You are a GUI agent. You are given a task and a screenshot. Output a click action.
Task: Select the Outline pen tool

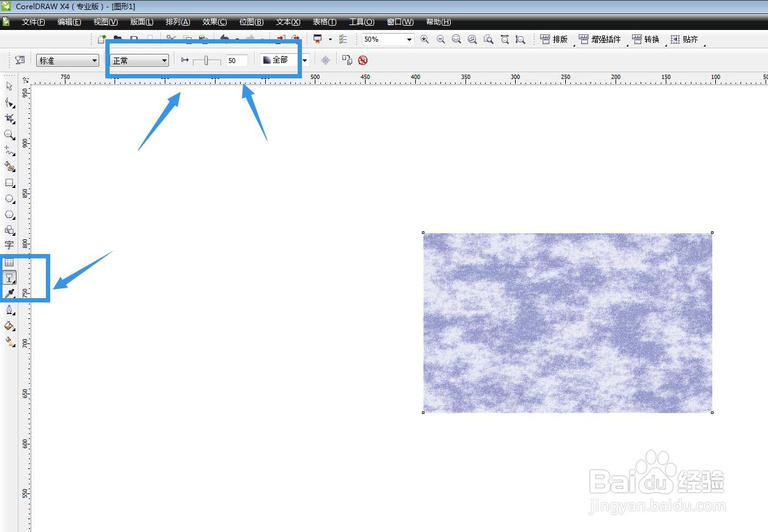click(9, 310)
